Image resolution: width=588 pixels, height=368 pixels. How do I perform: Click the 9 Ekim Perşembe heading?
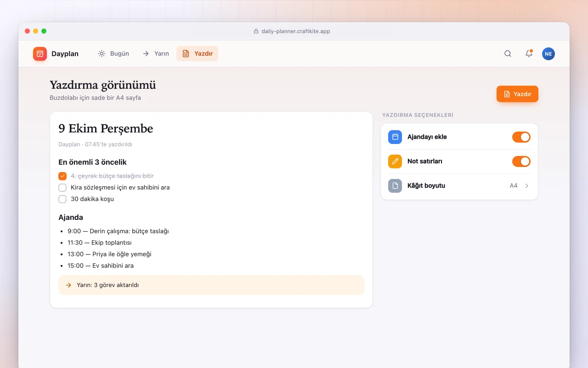[106, 129]
